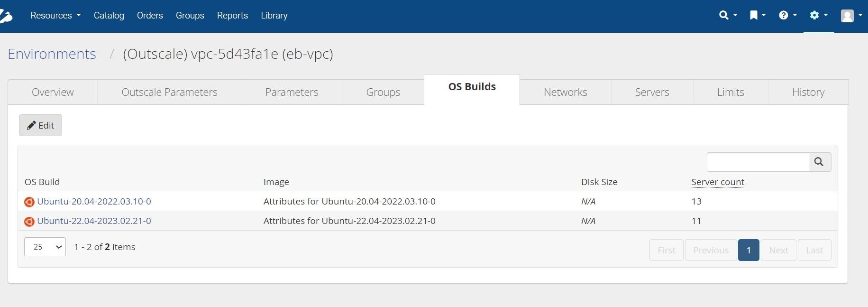Open Reports in the navbar
This screenshot has width=868, height=307.
232,16
